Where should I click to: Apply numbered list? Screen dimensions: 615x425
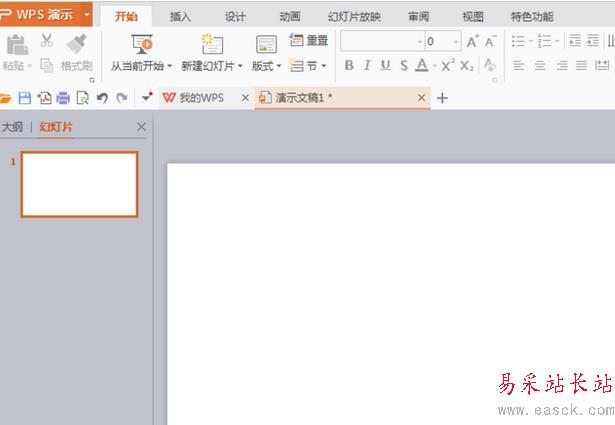click(x=544, y=41)
